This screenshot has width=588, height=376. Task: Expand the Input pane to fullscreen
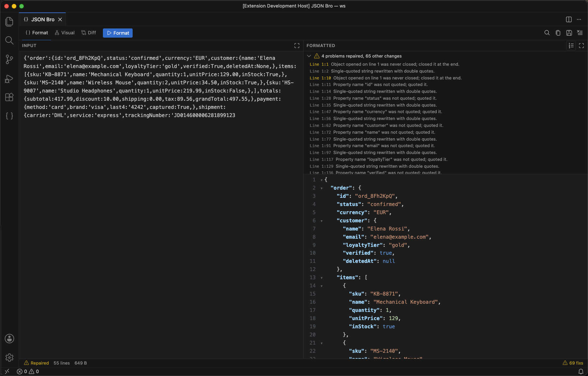pos(297,46)
